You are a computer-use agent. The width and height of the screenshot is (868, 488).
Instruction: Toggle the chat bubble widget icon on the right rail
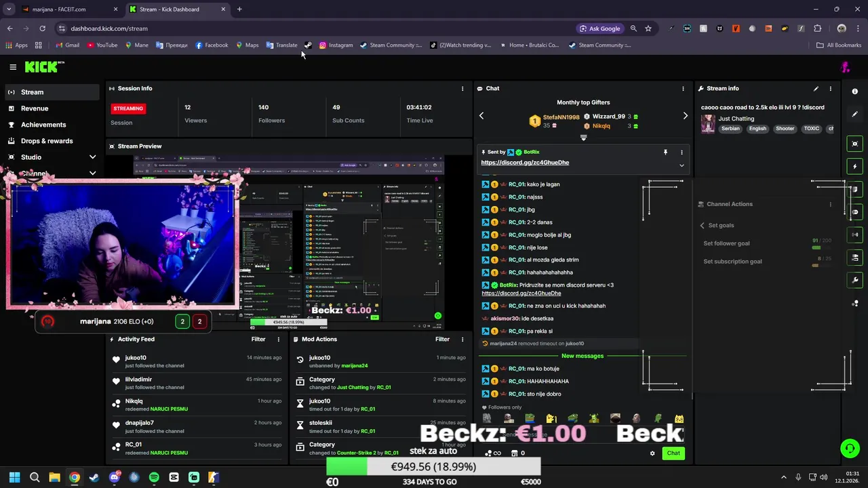(855, 212)
